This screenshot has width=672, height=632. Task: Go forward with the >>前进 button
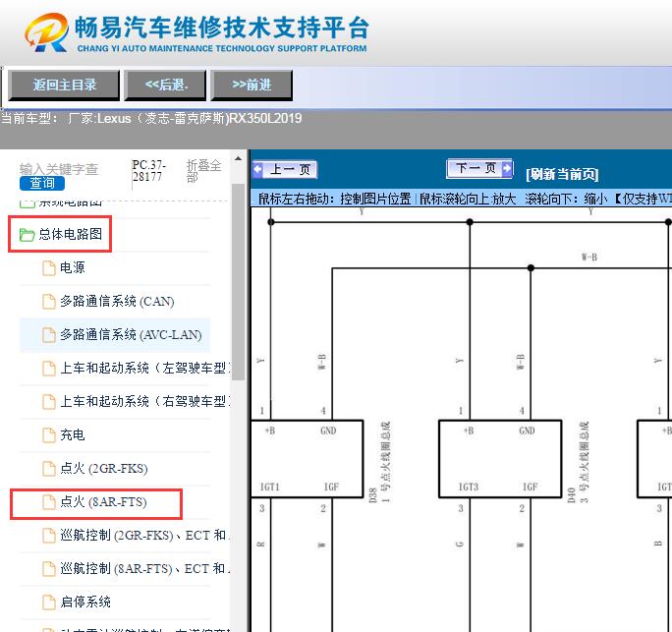(x=252, y=85)
